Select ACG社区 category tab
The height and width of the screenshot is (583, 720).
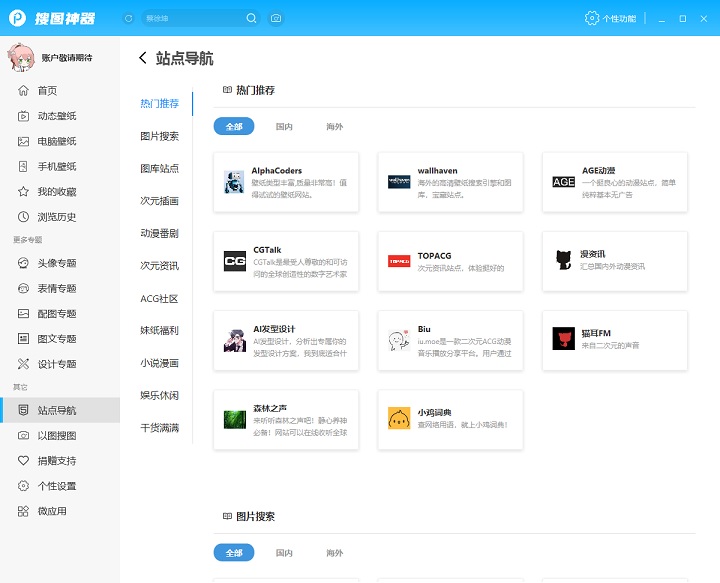(159, 299)
